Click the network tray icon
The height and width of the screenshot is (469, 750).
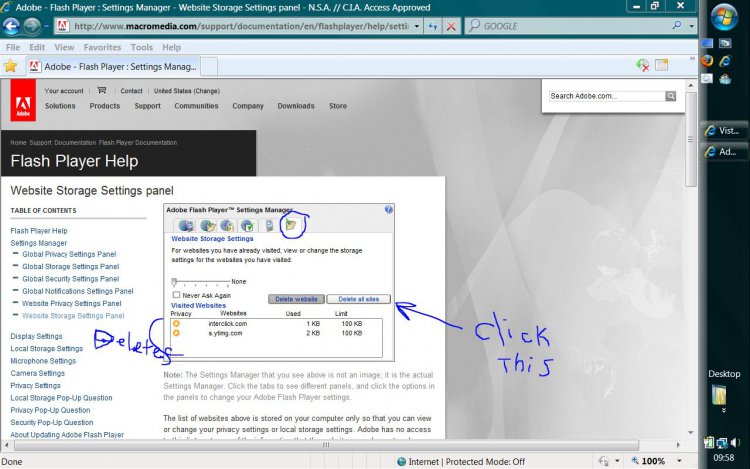tap(721, 443)
